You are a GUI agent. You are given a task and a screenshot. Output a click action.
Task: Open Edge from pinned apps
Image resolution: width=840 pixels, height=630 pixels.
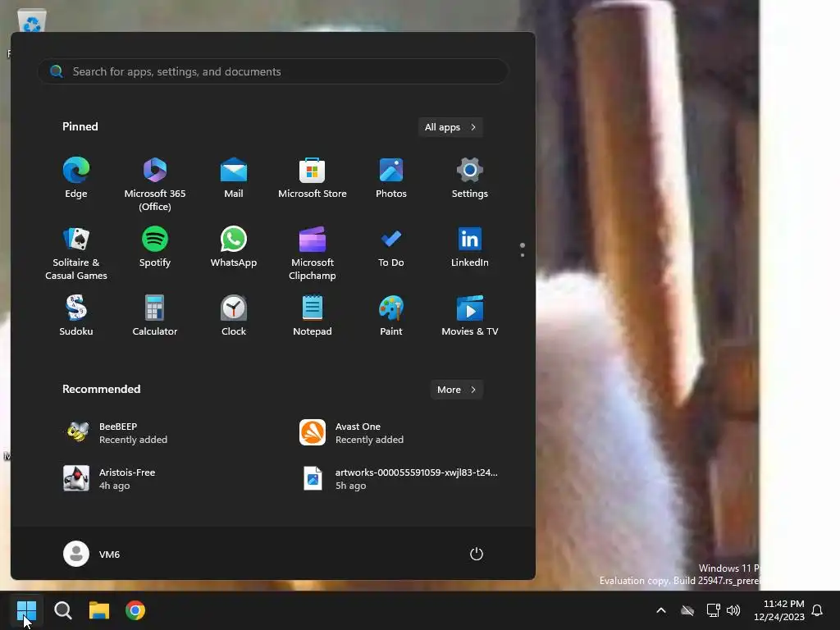point(76,178)
